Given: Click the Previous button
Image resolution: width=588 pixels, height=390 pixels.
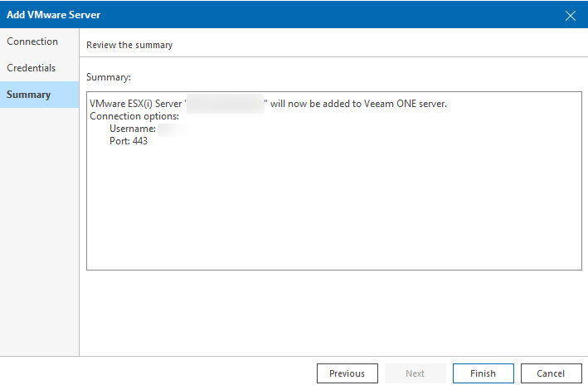Looking at the screenshot, I should click(x=347, y=373).
